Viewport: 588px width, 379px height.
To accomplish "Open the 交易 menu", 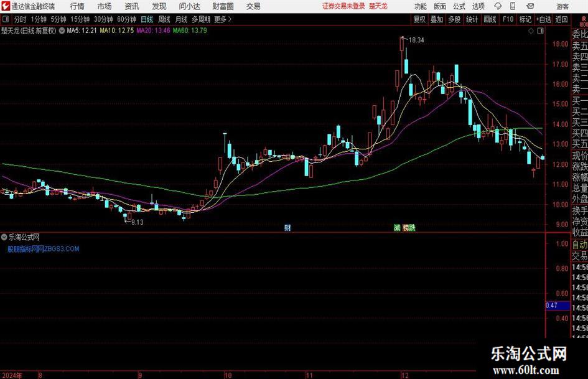I will click(253, 6).
